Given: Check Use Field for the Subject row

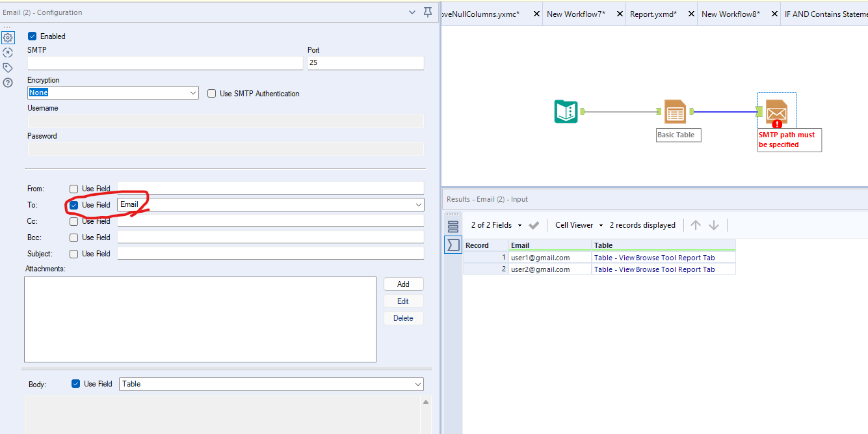Looking at the screenshot, I should [73, 254].
